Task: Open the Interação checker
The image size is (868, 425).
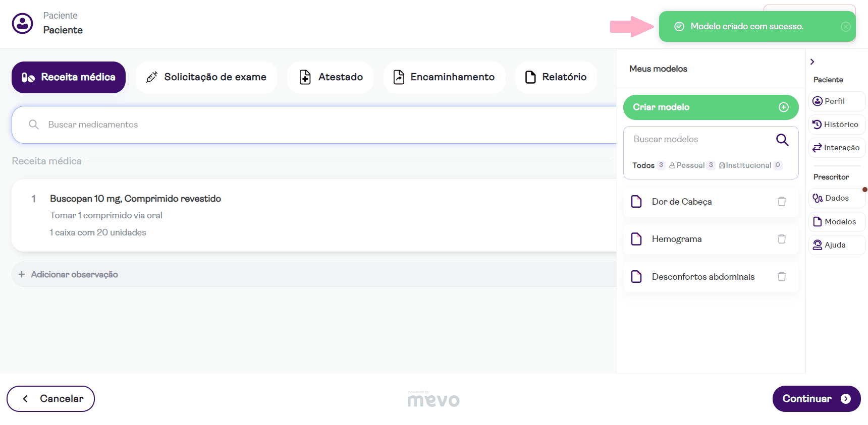Action: 836,148
